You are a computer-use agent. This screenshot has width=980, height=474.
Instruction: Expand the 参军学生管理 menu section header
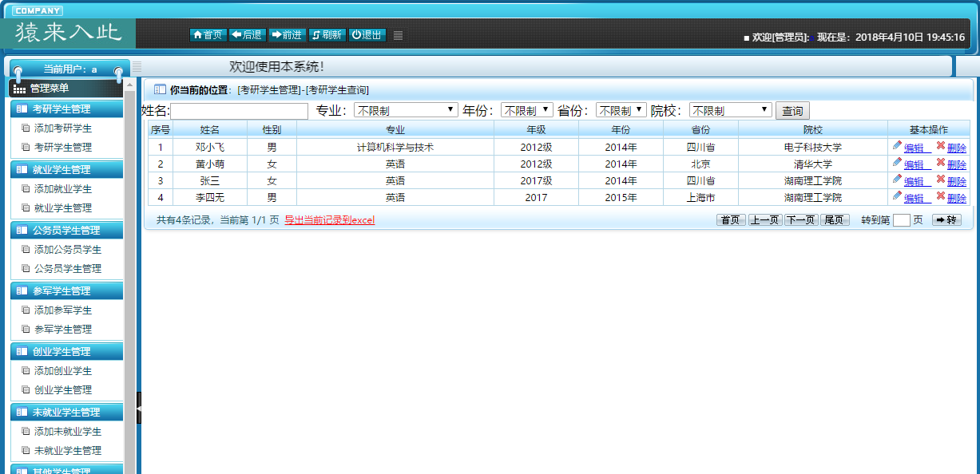click(x=66, y=290)
